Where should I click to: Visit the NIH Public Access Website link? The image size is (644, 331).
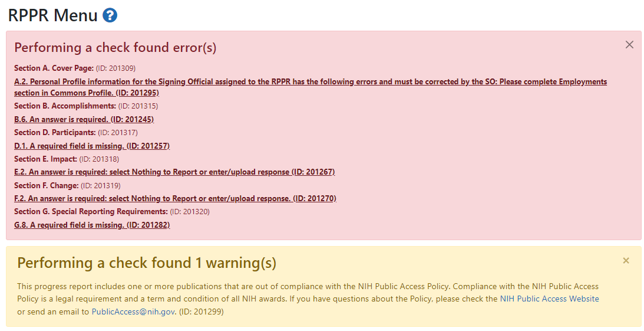[x=549, y=299]
